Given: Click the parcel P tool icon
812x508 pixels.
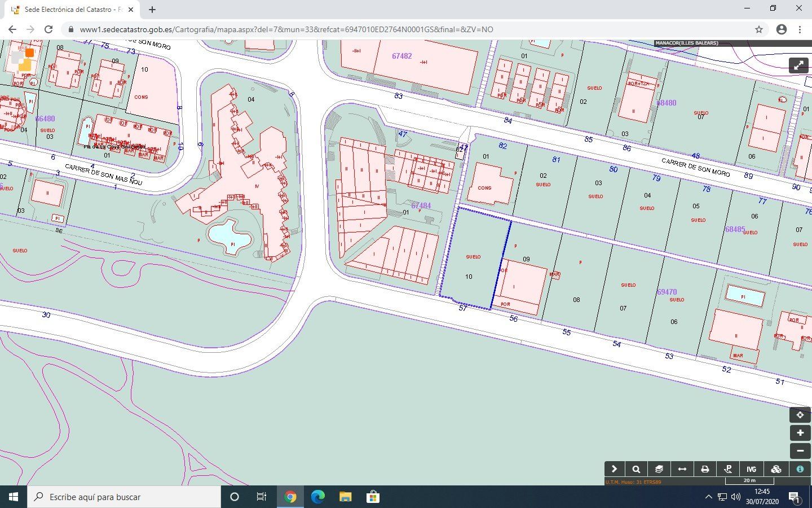Looking at the screenshot, I should pyautogui.click(x=728, y=469).
